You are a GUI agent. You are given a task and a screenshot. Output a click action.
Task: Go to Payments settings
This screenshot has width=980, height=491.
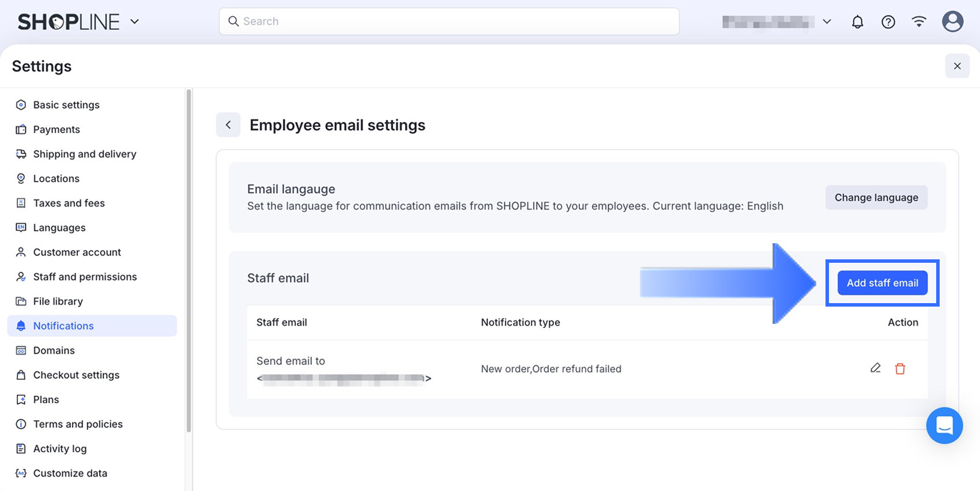tap(56, 130)
